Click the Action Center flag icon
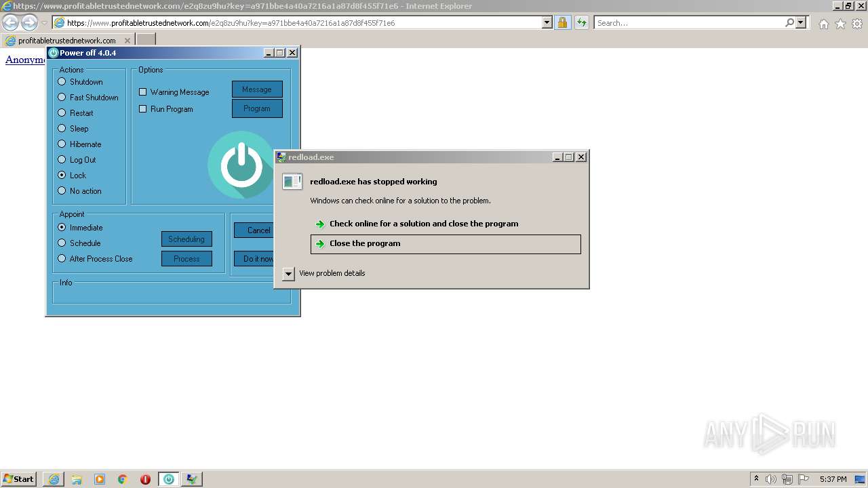The height and width of the screenshot is (488, 868). click(x=804, y=479)
